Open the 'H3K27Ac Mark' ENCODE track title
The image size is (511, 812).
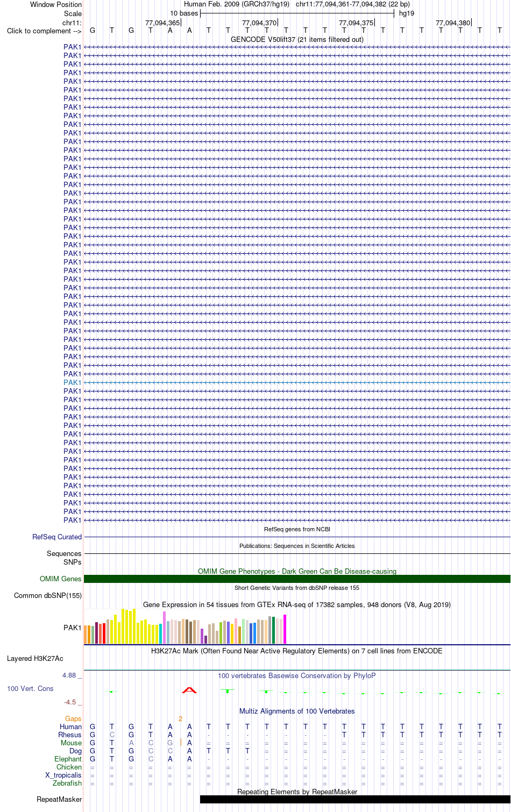[297, 651]
